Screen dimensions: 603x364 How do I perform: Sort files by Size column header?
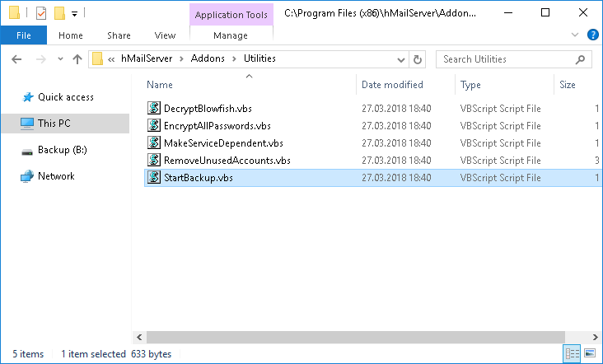pos(568,85)
